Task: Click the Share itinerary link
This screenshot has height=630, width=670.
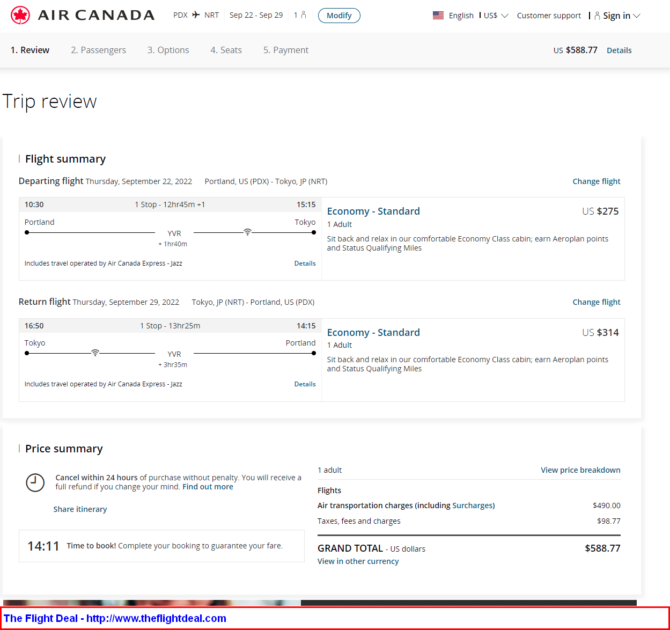Action: [x=80, y=509]
